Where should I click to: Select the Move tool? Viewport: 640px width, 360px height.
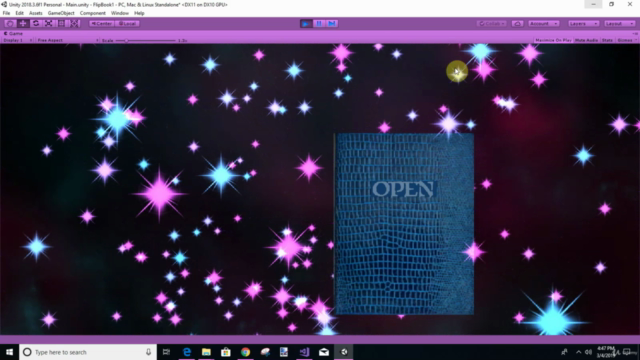23,24
